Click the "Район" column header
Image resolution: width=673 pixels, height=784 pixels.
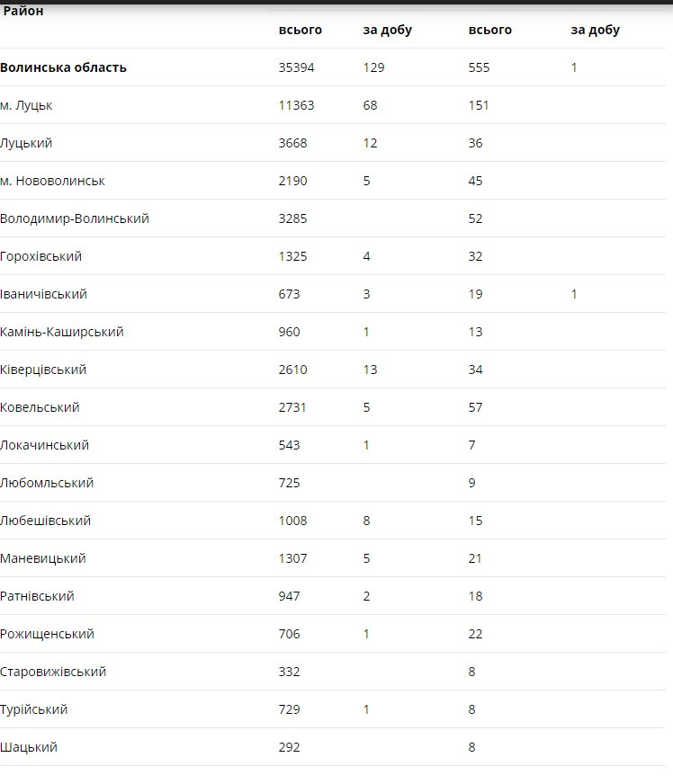point(23,12)
